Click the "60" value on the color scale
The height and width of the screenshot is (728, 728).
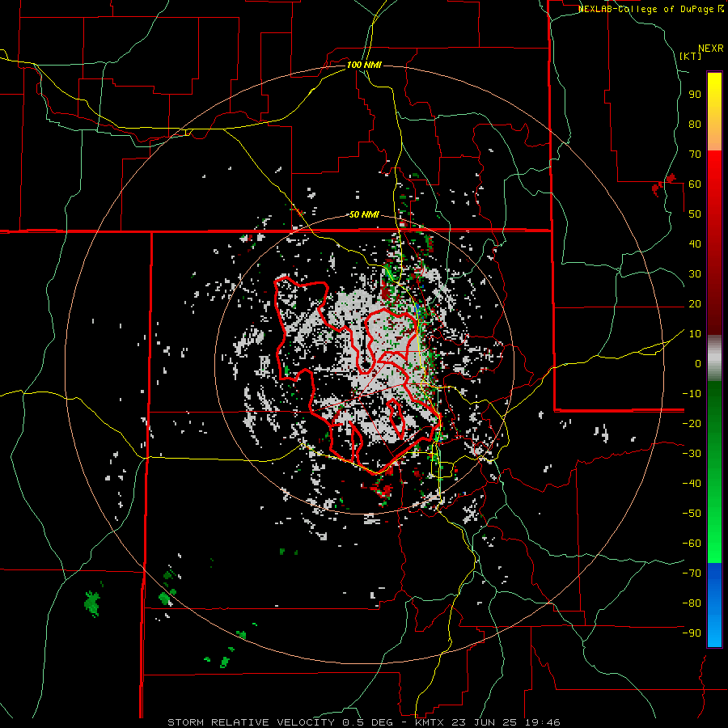[x=695, y=184]
